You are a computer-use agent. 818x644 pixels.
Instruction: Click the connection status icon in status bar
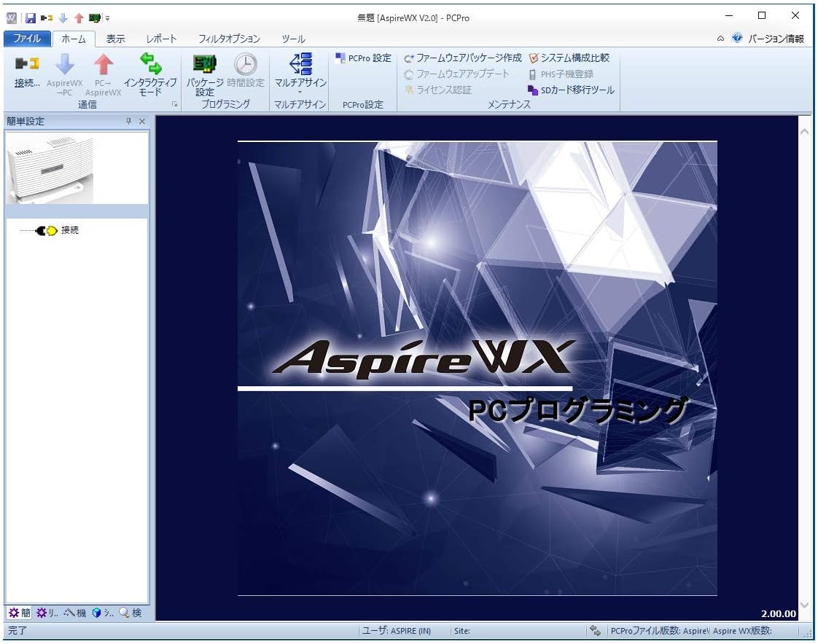[595, 630]
